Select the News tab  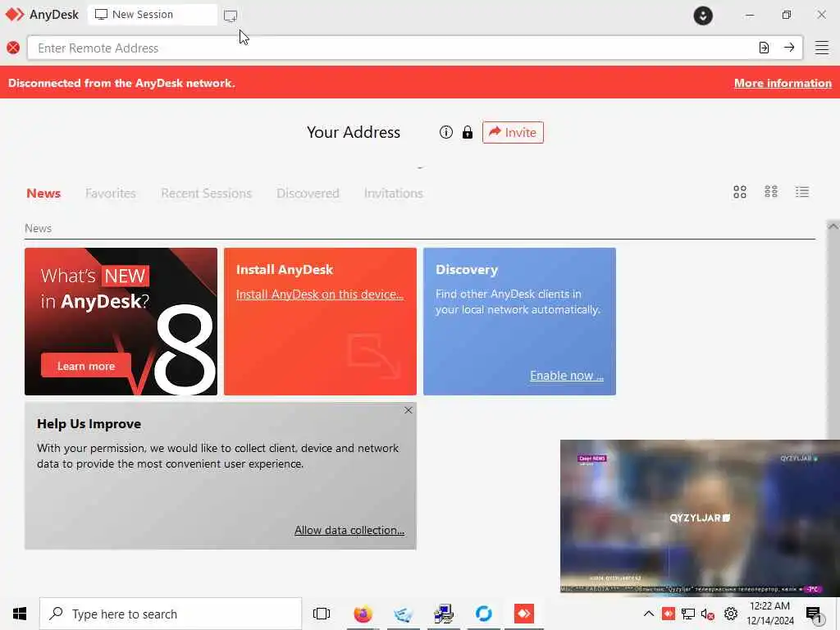(x=43, y=194)
